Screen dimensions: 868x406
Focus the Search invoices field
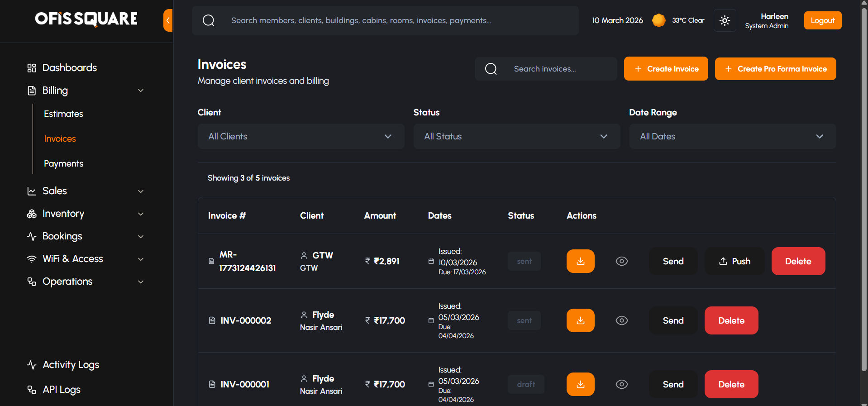[546, 69]
